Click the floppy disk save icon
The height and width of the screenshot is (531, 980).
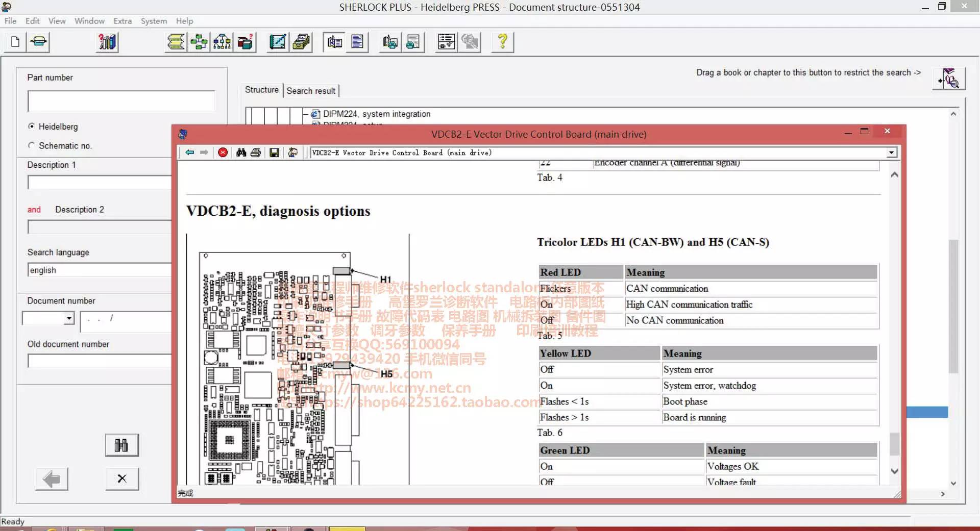click(274, 153)
